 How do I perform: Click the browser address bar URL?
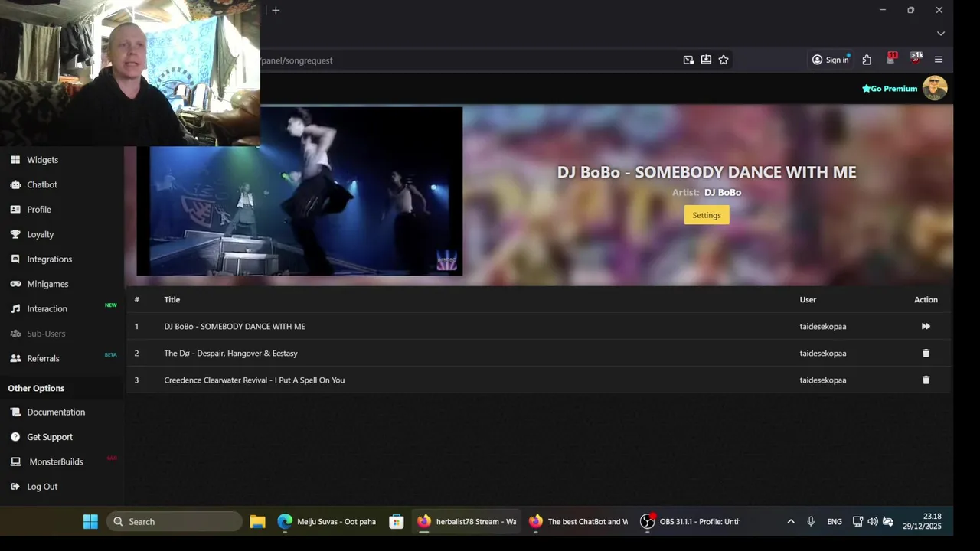(297, 60)
